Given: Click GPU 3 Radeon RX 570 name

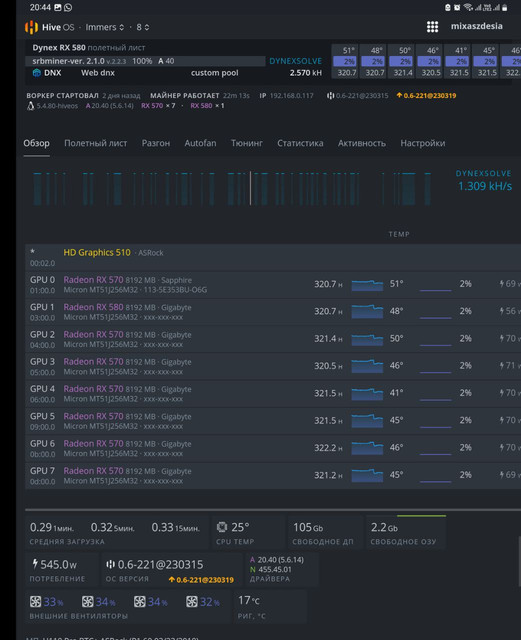Looking at the screenshot, I should [93, 362].
